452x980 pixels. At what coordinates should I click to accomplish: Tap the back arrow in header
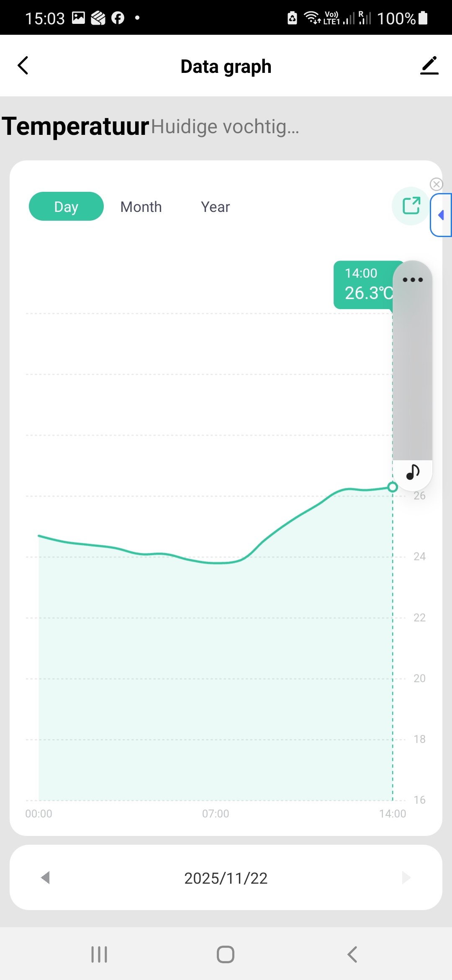coord(23,66)
